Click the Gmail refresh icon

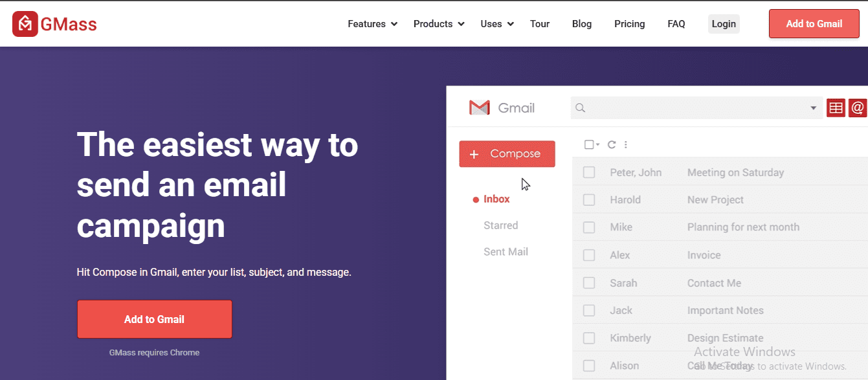(x=612, y=144)
